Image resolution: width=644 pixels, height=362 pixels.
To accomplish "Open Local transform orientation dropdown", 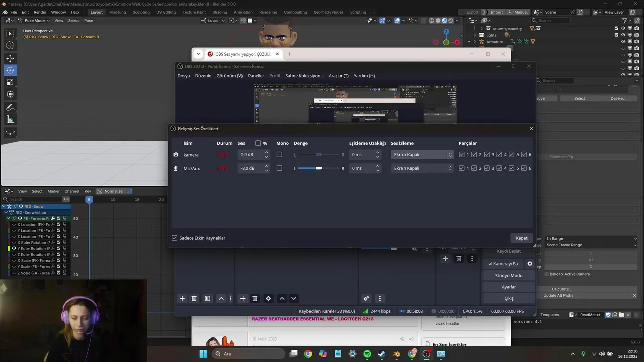I will [x=213, y=21].
